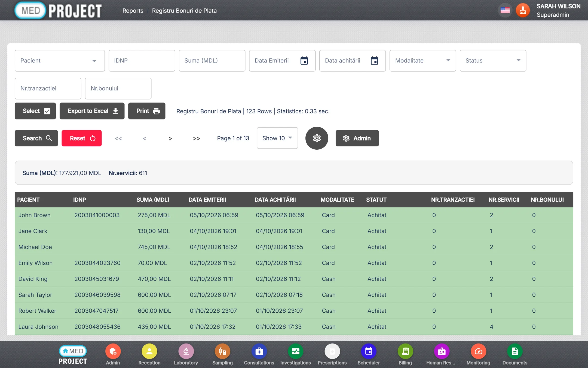Open the Monitoring module
This screenshot has width=588, height=368.
478,354
